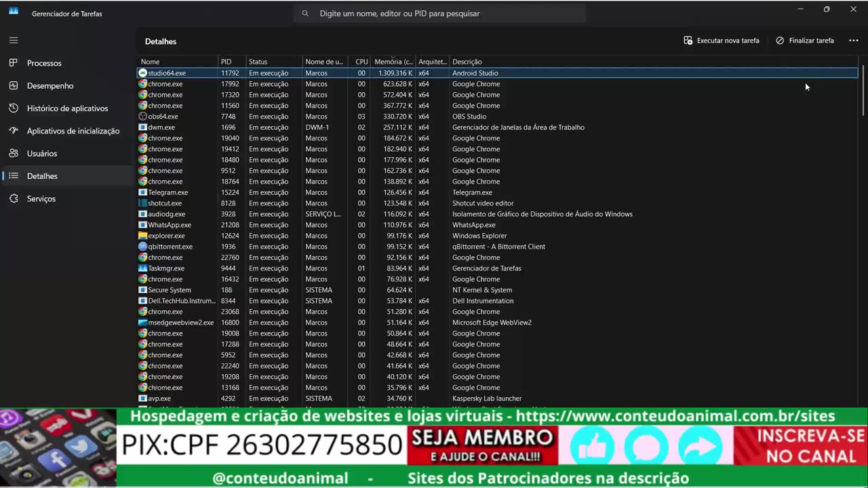Image resolution: width=868 pixels, height=488 pixels.
Task: Click the explorer.exe folder icon
Action: [x=142, y=235]
